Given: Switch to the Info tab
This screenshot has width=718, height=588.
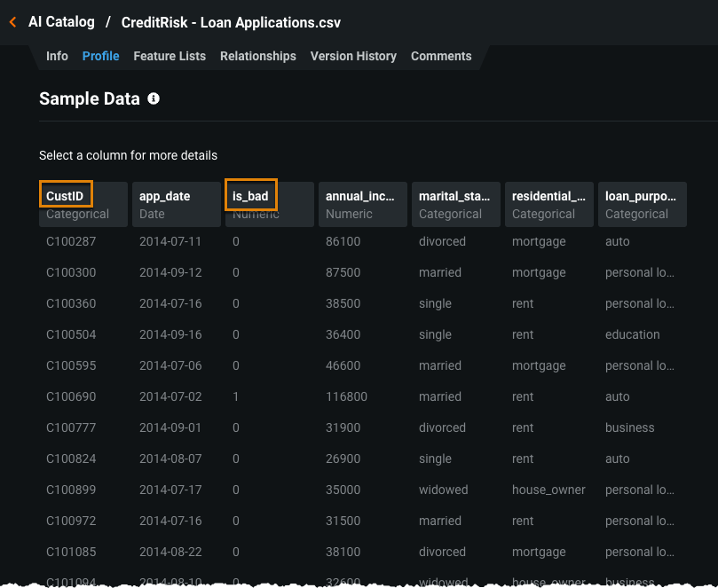Looking at the screenshot, I should click(x=57, y=56).
